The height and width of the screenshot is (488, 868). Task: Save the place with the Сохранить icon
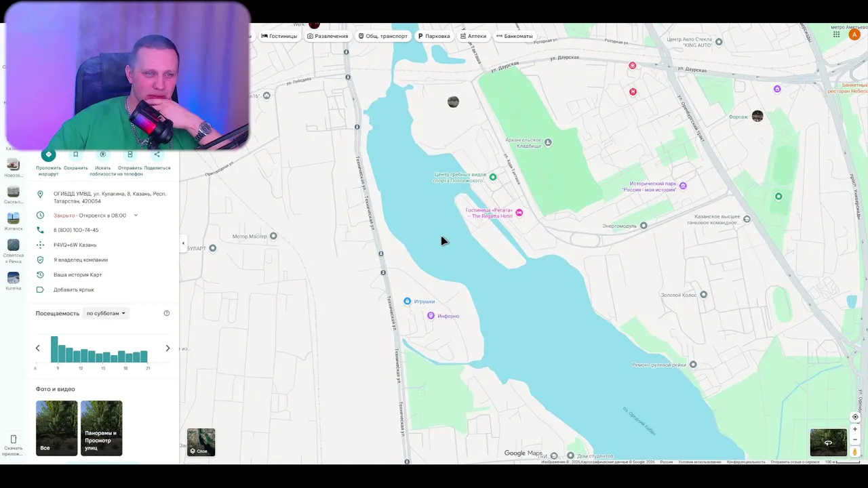coord(75,155)
